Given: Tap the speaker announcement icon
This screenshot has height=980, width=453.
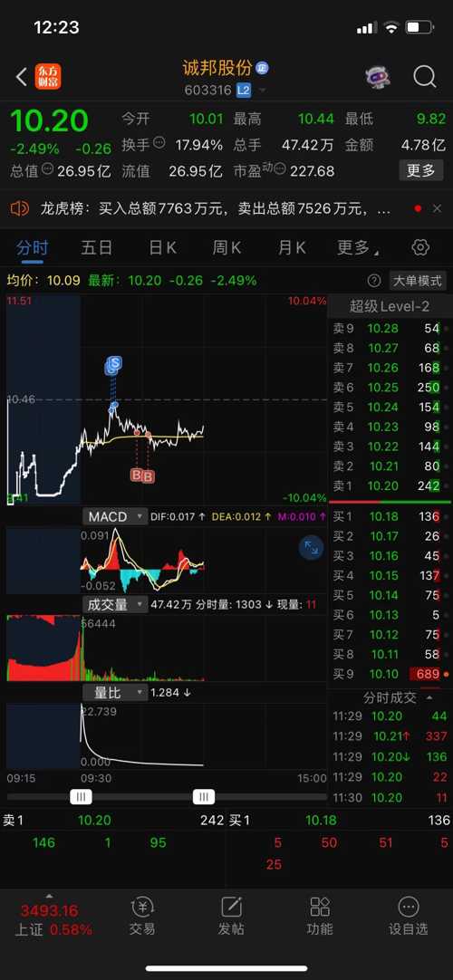Looking at the screenshot, I should tap(20, 208).
